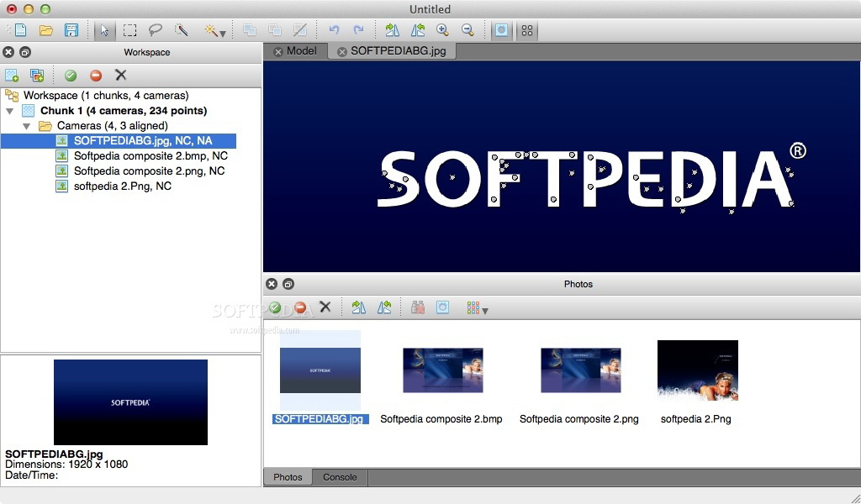Select the rectangle selection tool
The height and width of the screenshot is (504, 861).
130,30
